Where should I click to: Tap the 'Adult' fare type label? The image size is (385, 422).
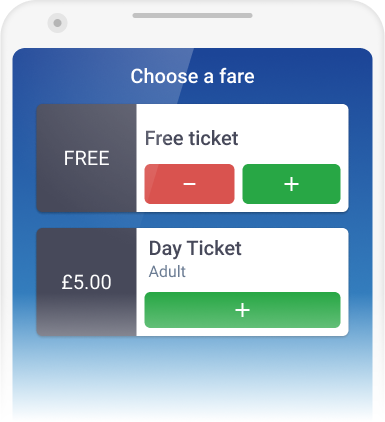[167, 271]
